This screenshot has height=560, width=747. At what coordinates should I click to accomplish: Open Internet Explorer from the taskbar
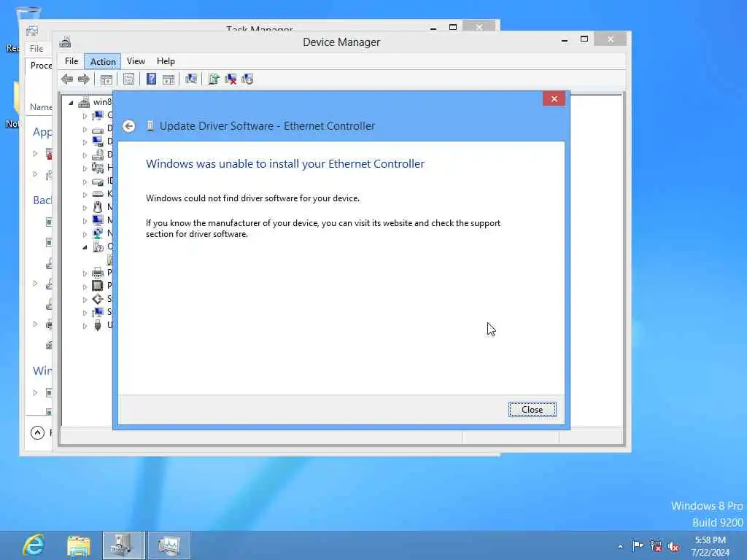[x=34, y=545]
